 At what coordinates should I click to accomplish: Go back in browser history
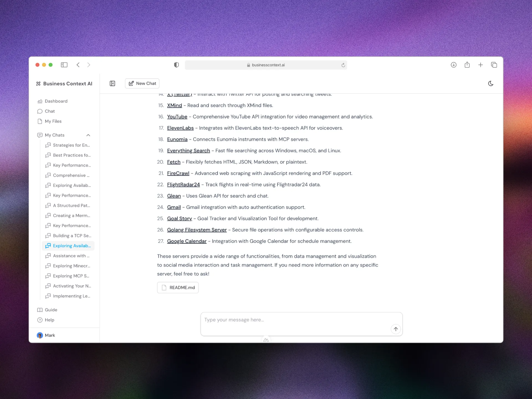(78, 65)
